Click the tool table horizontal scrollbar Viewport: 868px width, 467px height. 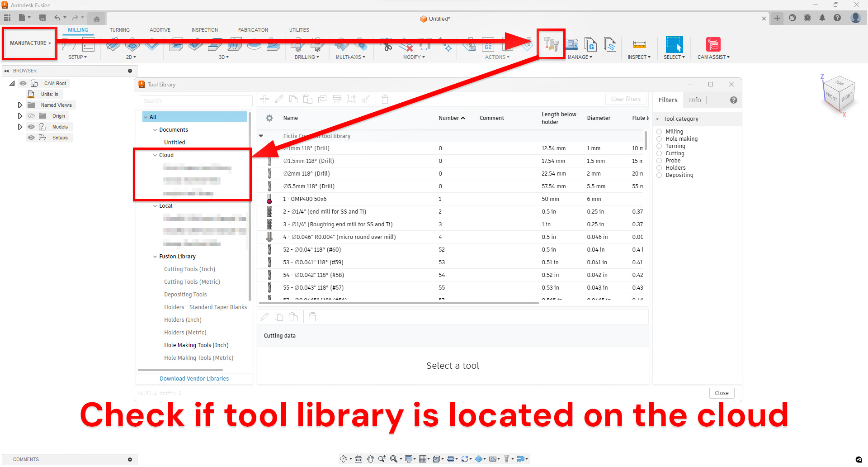[399, 303]
